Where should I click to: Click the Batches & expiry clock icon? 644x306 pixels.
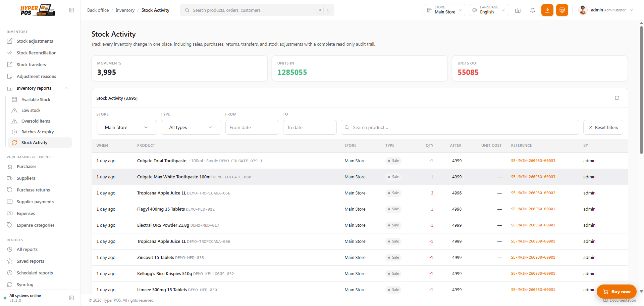click(14, 132)
